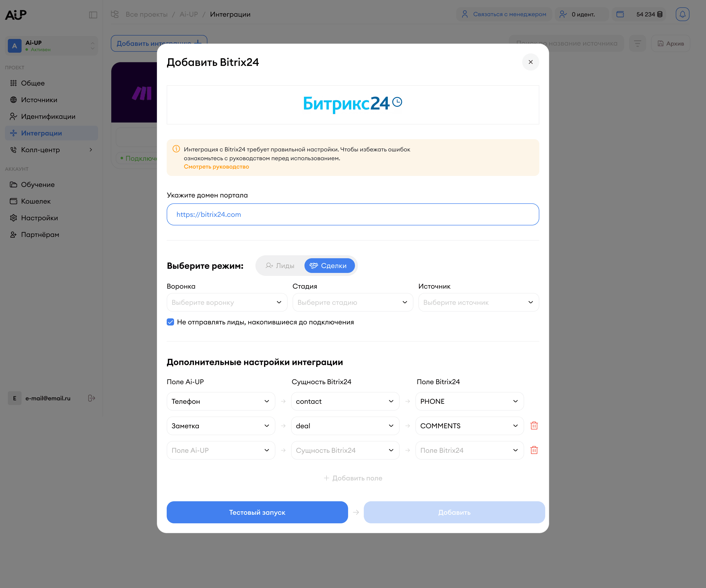Open the COMMENTS field dropdown
This screenshot has width=706, height=588.
pos(470,426)
